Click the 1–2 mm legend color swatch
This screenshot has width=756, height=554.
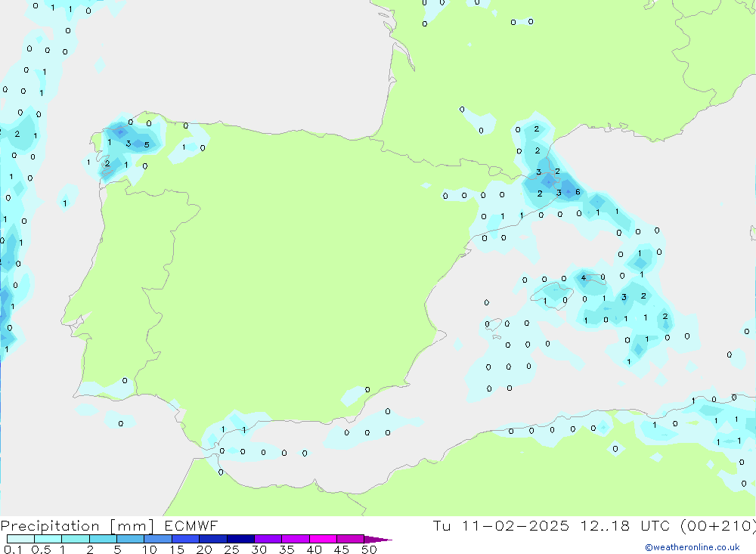(x=75, y=539)
